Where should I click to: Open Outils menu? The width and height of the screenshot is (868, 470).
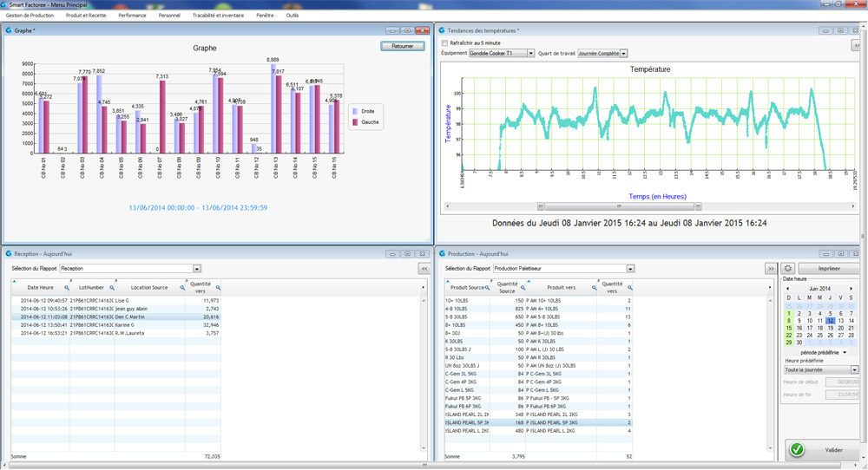coord(293,16)
